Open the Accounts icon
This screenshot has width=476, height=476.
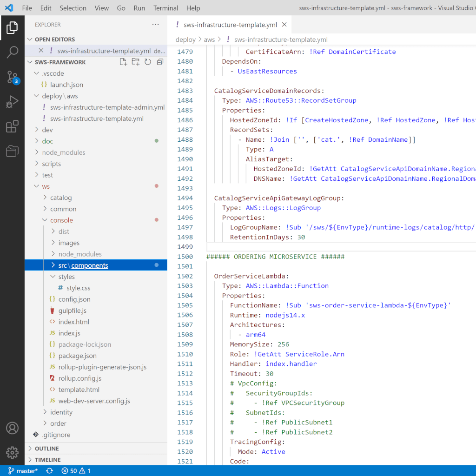(12, 428)
